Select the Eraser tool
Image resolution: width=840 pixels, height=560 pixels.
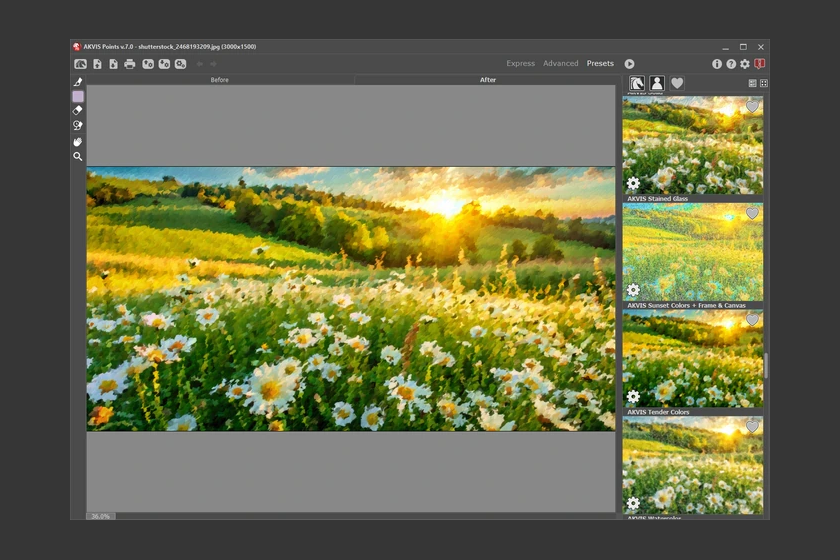(x=78, y=110)
